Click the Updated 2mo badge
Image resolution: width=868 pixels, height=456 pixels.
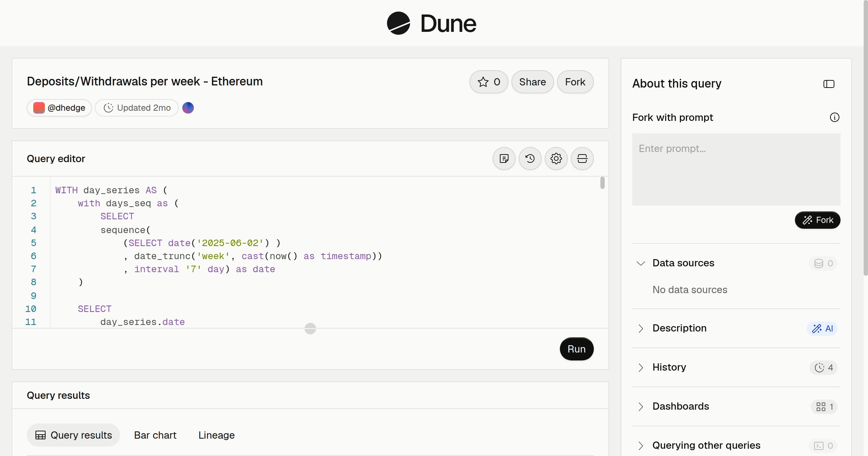[x=137, y=108]
